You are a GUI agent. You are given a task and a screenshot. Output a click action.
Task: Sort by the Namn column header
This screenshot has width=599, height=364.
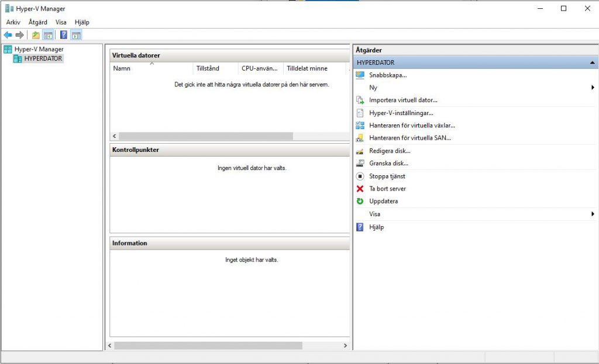pyautogui.click(x=152, y=68)
